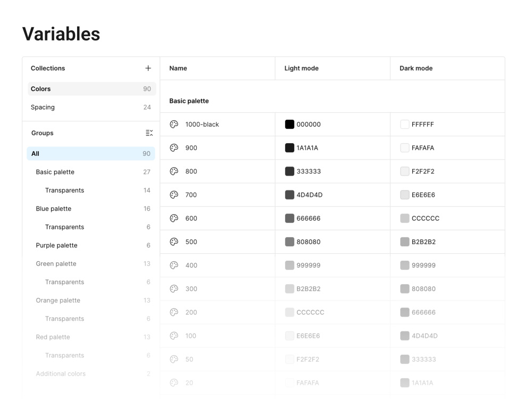Screen dimensions: 532x399
Task: Collapse all groups using Groups list icon
Action: click(x=149, y=133)
